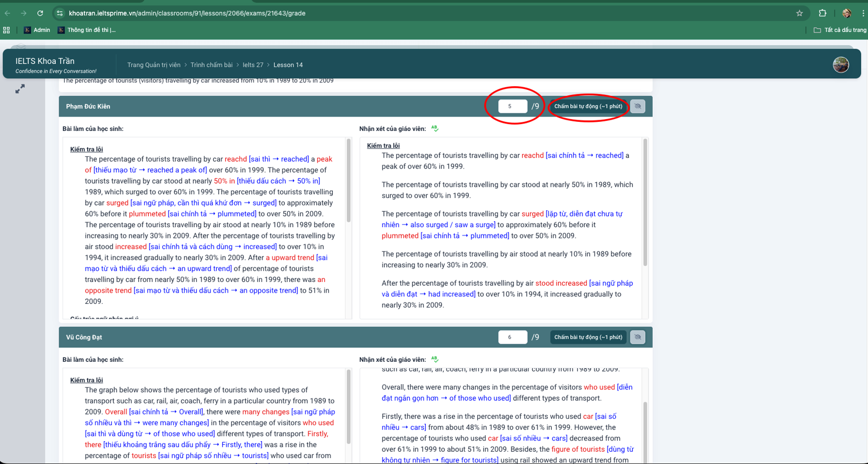This screenshot has width=868, height=464.
Task: Run auto-grading for Vũ Công Đạt
Action: pyautogui.click(x=588, y=337)
